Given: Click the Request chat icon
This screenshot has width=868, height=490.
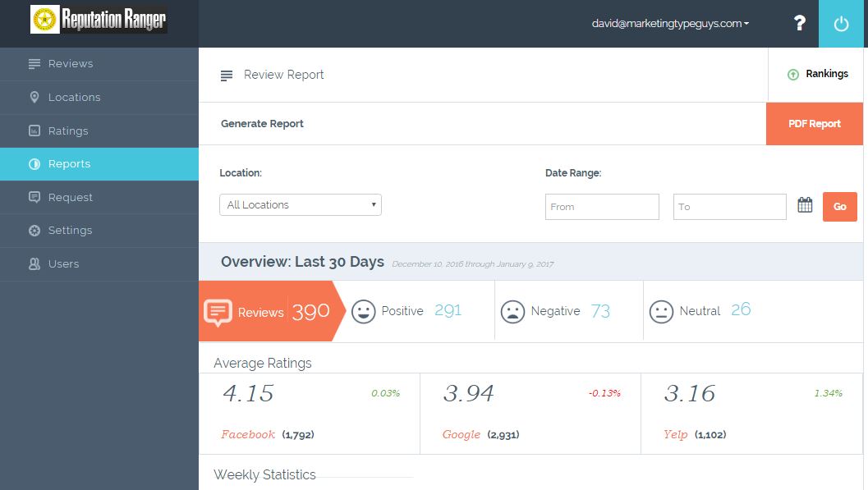Looking at the screenshot, I should tap(34, 198).
